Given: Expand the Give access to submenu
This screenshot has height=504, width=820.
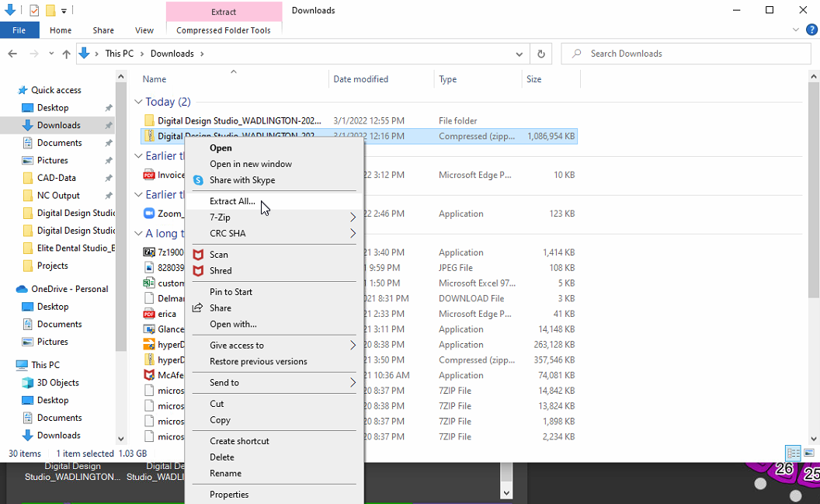Looking at the screenshot, I should (353, 345).
